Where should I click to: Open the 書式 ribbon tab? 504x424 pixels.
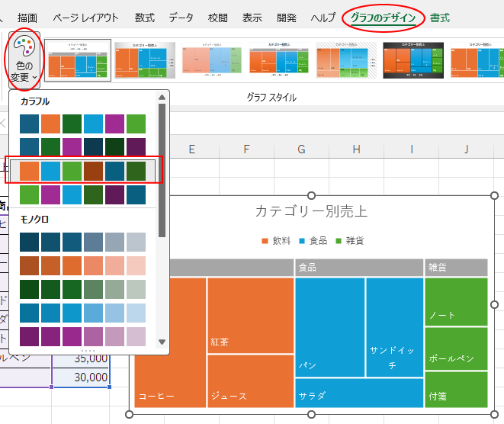(x=440, y=18)
